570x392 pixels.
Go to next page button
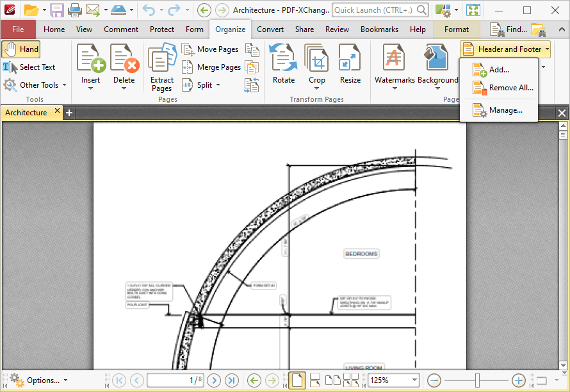click(214, 380)
